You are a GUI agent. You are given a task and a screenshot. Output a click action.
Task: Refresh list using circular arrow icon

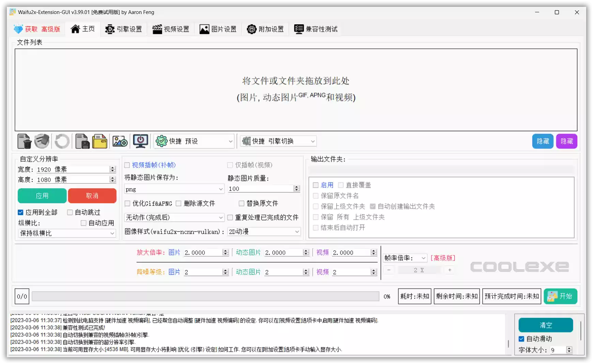62,141
